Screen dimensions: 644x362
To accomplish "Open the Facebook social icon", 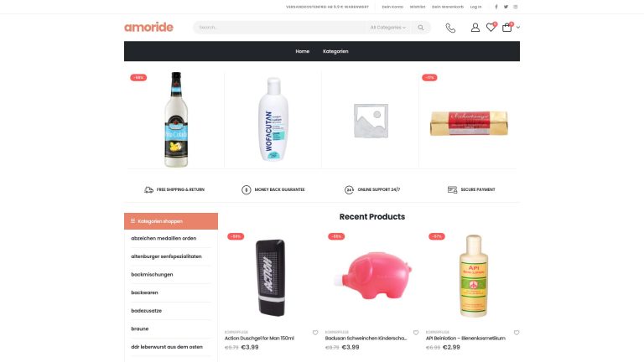I will point(496,7).
